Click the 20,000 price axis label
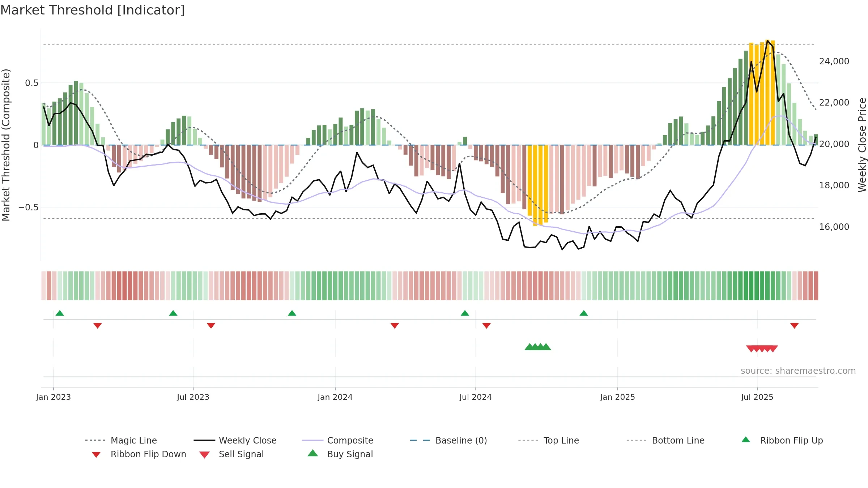This screenshot has height=488, width=868. (834, 144)
